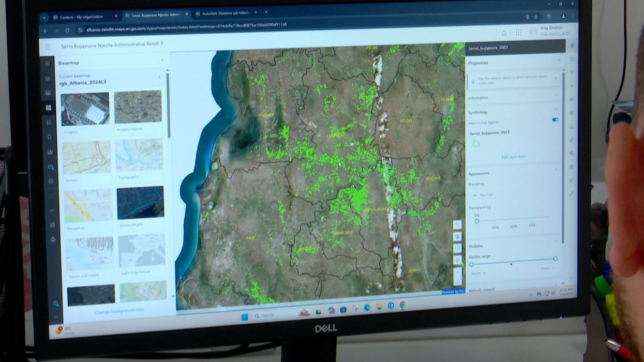
Task: Click the Transparency slider handle
Action: [477, 221]
